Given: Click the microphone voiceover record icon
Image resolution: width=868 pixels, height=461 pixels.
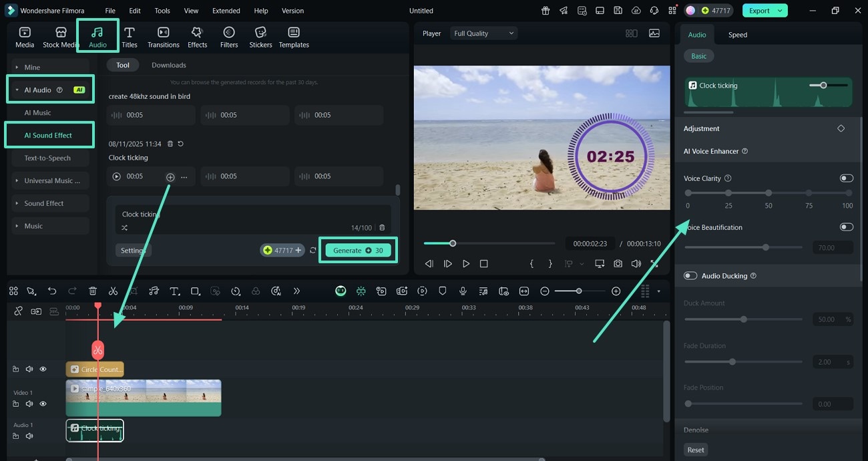Looking at the screenshot, I should [x=463, y=291].
